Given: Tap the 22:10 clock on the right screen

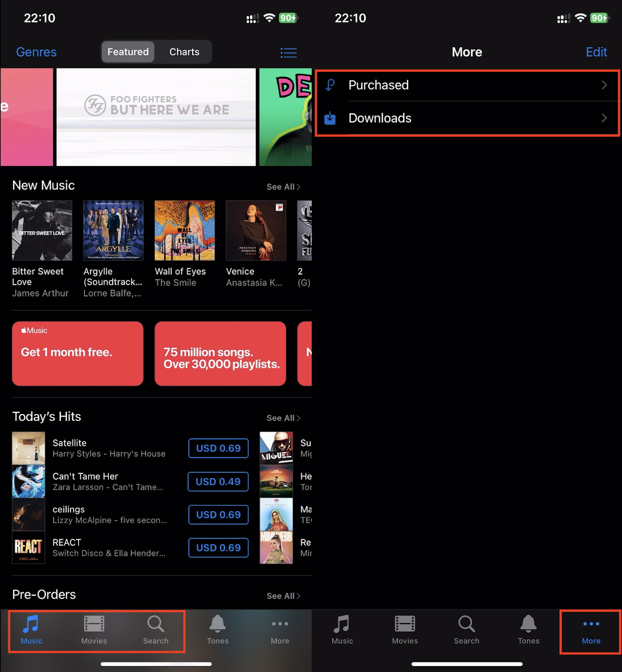Looking at the screenshot, I should coord(350,18).
